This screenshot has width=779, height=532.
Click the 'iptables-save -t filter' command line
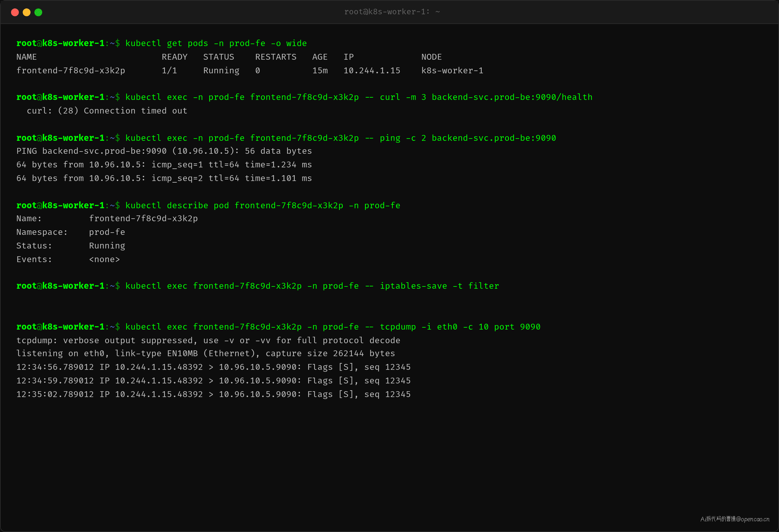pyautogui.click(x=312, y=286)
